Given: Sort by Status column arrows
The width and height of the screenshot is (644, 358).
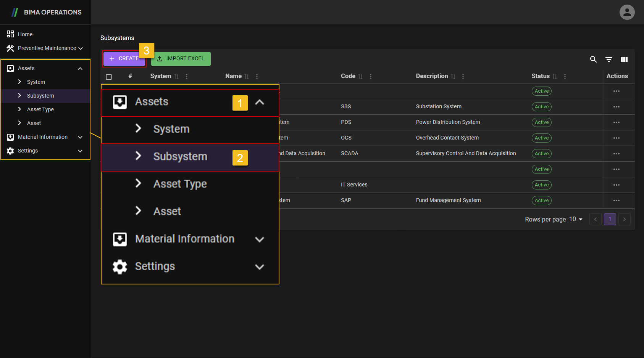Looking at the screenshot, I should (x=555, y=77).
